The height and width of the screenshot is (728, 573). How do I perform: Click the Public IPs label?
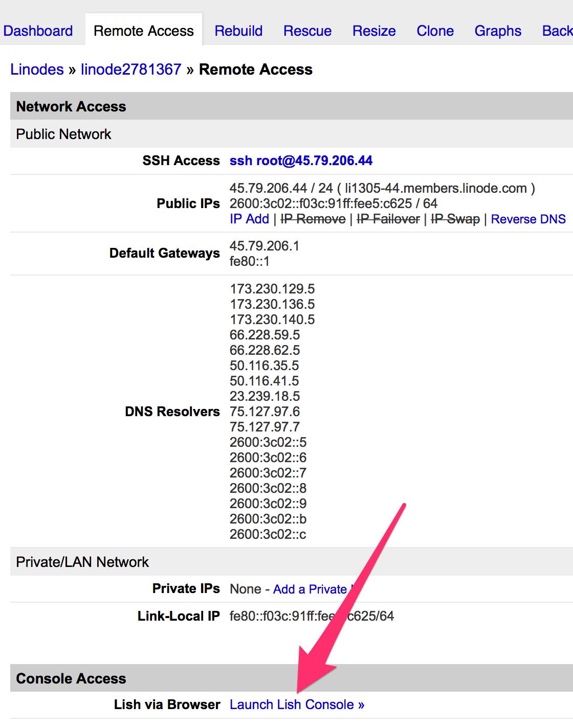click(188, 203)
